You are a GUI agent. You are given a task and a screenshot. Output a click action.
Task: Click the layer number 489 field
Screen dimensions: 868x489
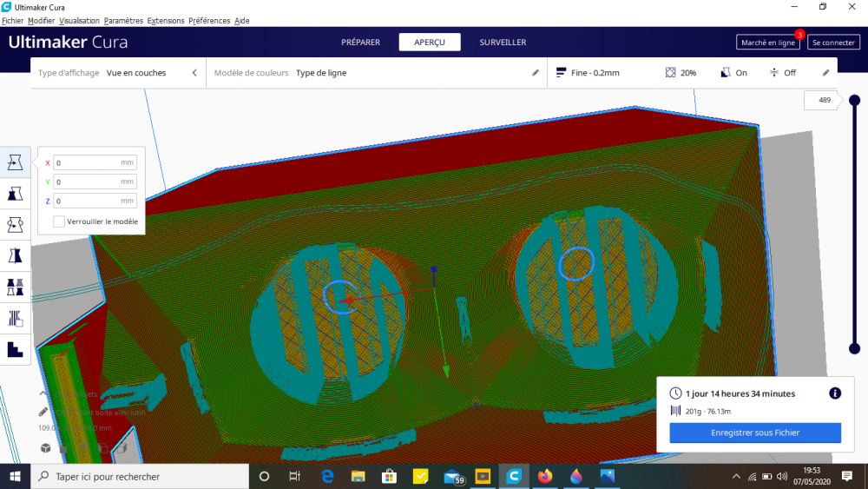click(x=821, y=100)
